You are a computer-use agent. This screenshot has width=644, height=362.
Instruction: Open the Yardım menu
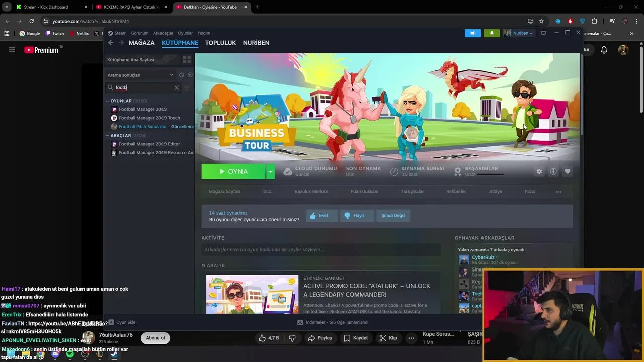tap(204, 33)
